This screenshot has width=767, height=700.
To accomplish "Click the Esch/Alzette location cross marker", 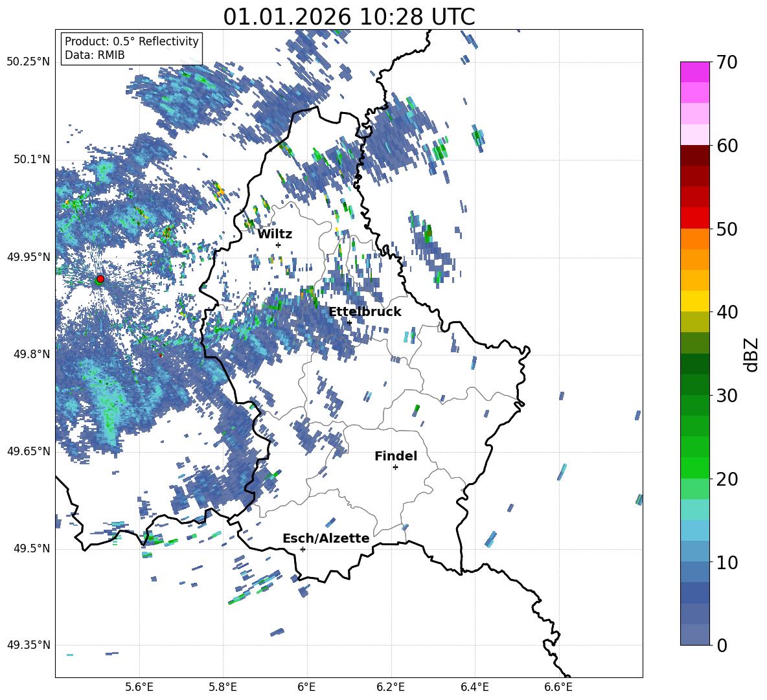I will (x=303, y=549).
